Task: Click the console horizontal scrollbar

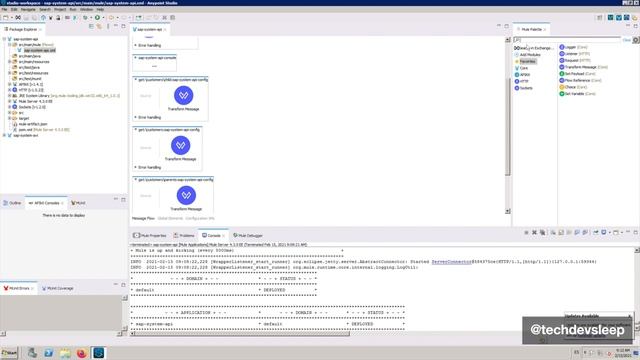Action: pyautogui.click(x=242, y=333)
